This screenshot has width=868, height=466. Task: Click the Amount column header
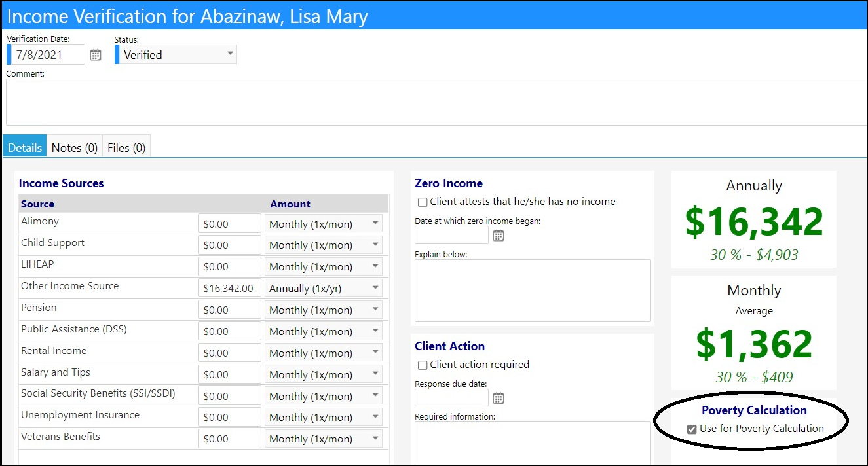(290, 204)
